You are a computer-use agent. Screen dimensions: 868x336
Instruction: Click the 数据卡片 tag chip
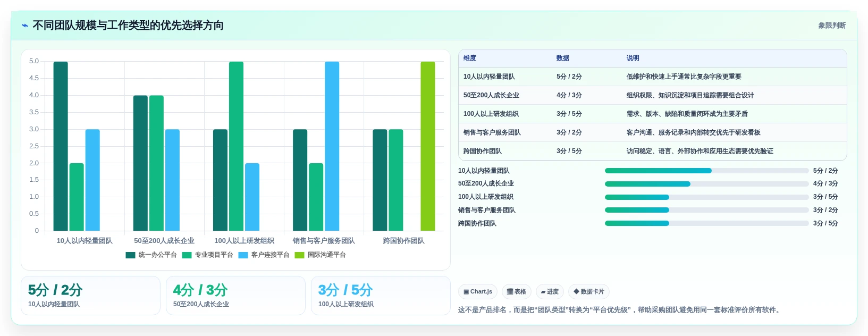tap(589, 292)
